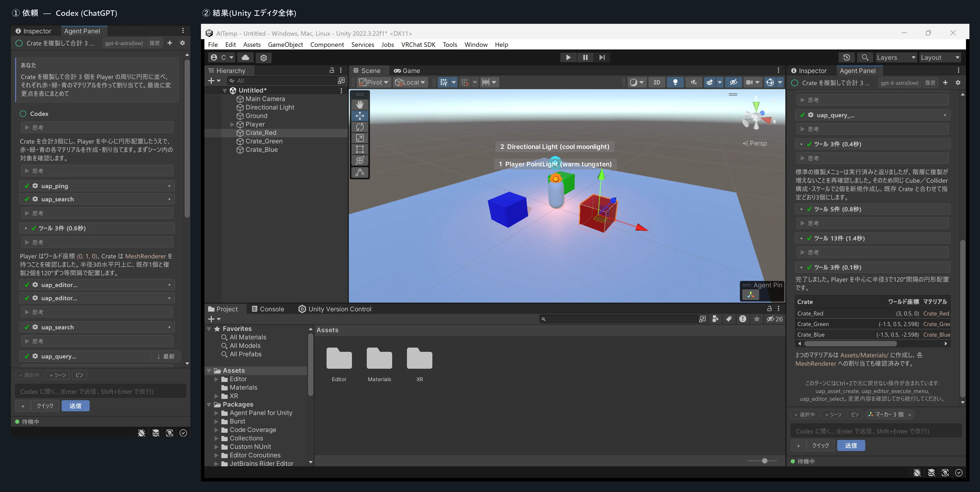Select the Rect tool in Scene toolbar
The image size is (980, 492).
pos(360,149)
